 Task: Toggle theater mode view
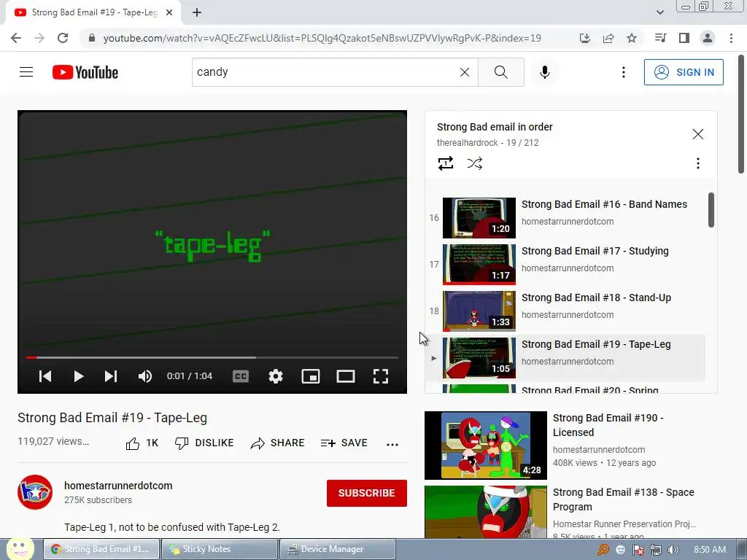tap(345, 376)
